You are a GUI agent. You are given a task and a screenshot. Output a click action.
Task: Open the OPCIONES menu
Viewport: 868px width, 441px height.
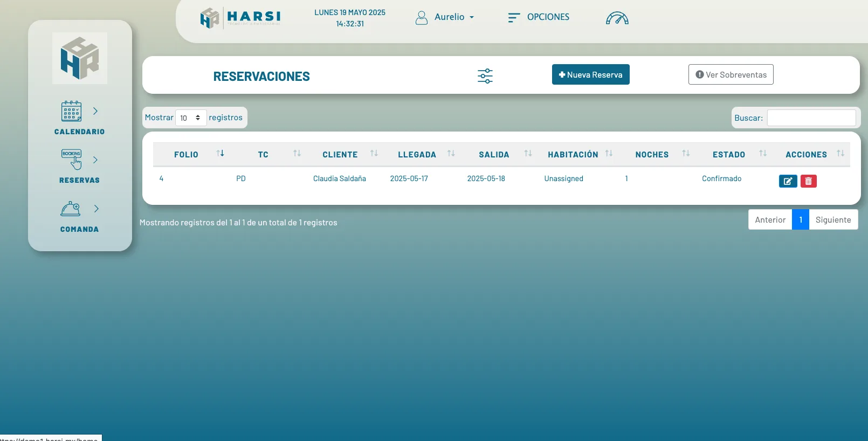tap(548, 17)
